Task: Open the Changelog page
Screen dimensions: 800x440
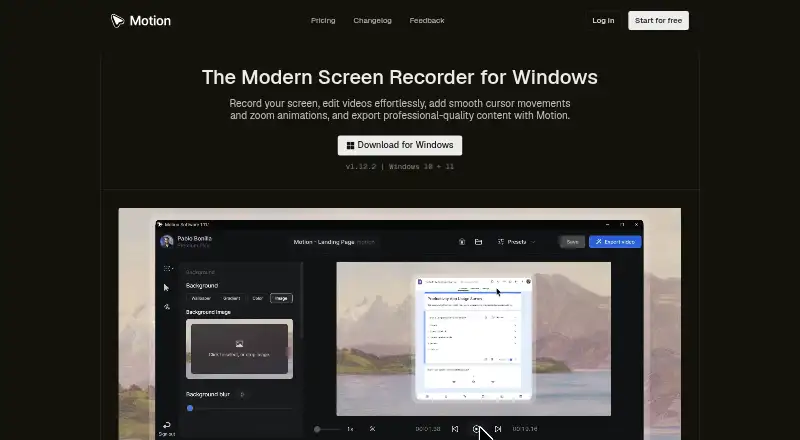Action: click(372, 21)
